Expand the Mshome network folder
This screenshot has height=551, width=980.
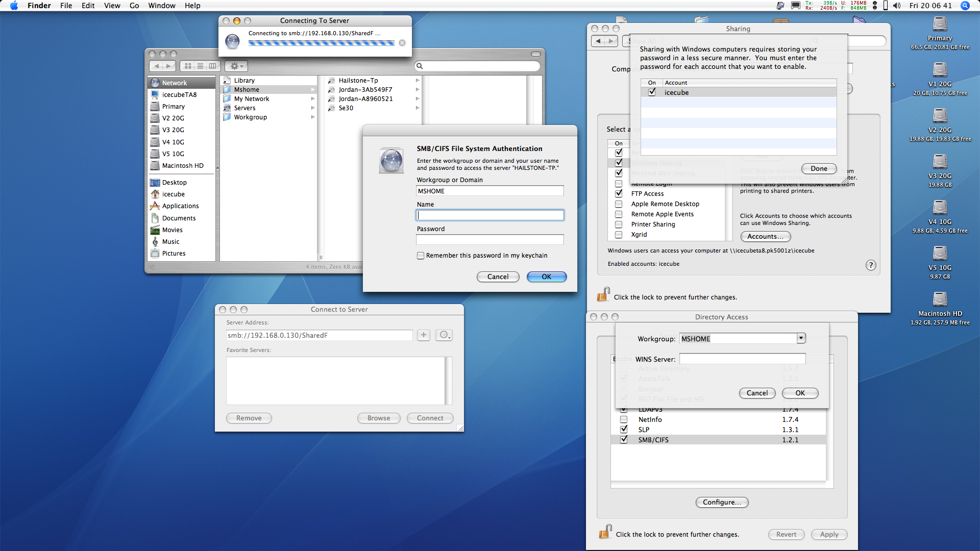(x=313, y=90)
